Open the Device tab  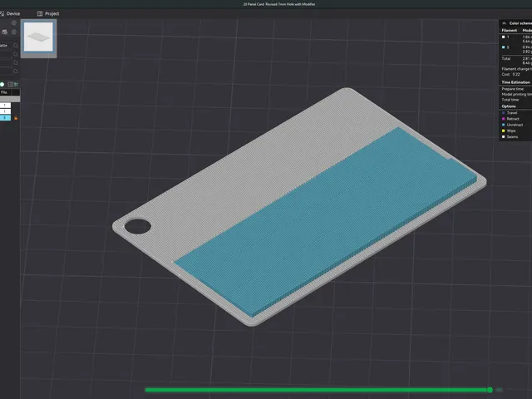(9, 13)
